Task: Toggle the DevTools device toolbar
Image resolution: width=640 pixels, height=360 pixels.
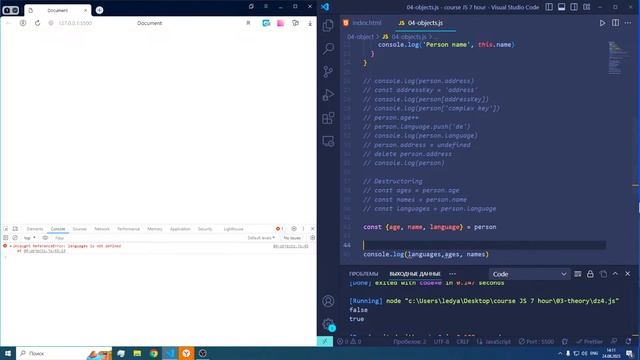Action: point(15,229)
